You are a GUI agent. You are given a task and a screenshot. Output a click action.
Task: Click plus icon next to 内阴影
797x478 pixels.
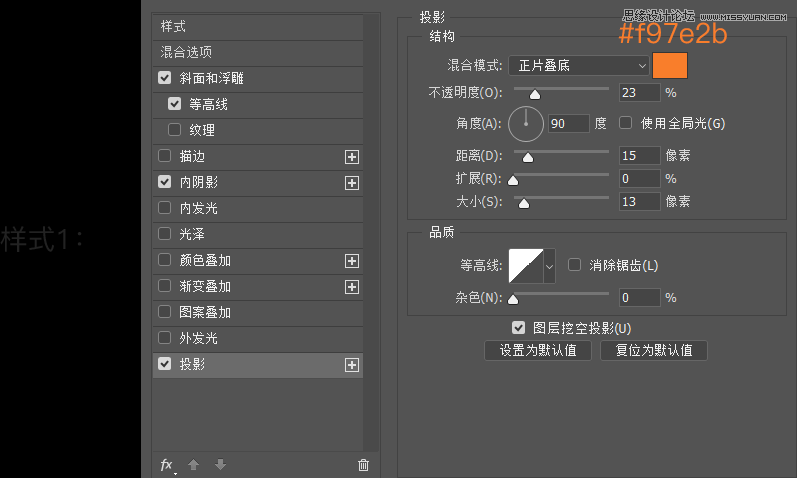pyautogui.click(x=351, y=183)
